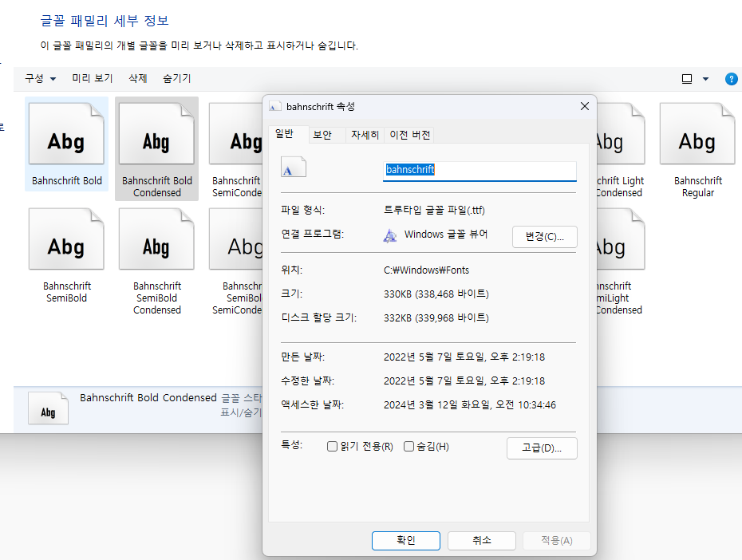
Task: Select the Bahnschrift Bold font thumbnail
Action: click(66, 134)
